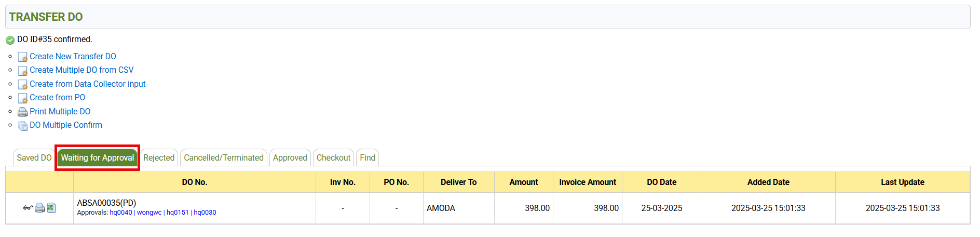Open the Create New Transfer DO link

(73, 56)
